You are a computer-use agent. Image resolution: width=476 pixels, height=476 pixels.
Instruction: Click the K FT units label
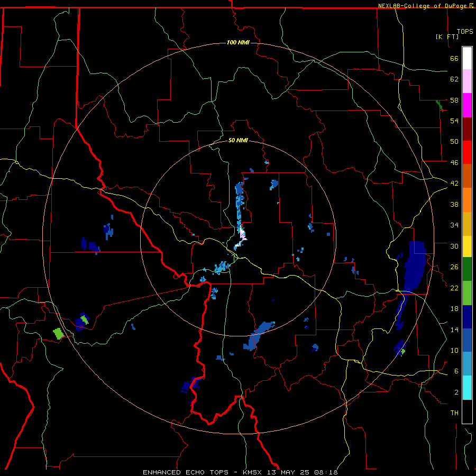[447, 36]
